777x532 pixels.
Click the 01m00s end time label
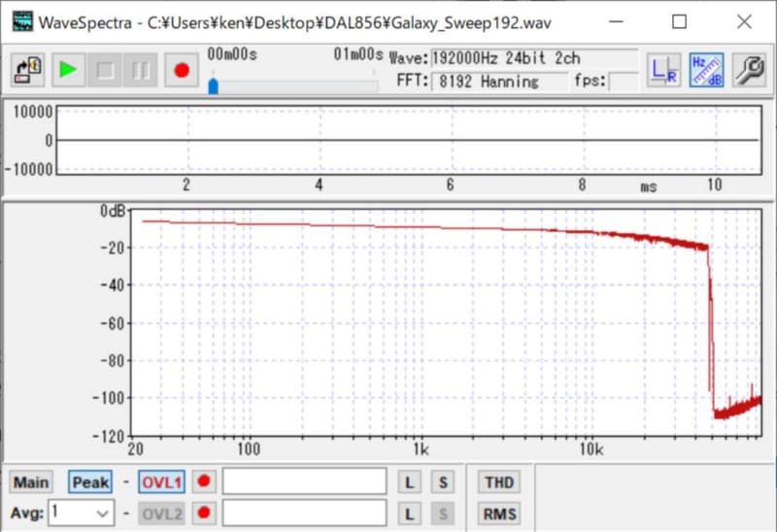click(x=358, y=54)
